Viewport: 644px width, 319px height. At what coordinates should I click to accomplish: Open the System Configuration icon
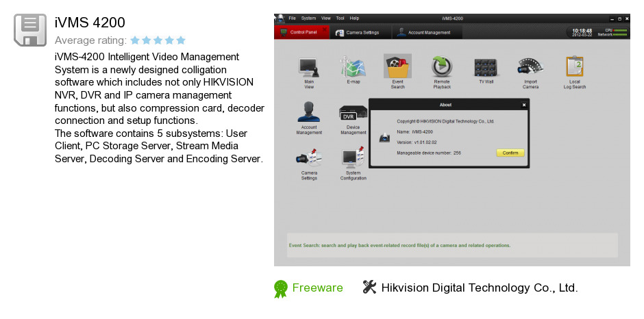click(354, 157)
